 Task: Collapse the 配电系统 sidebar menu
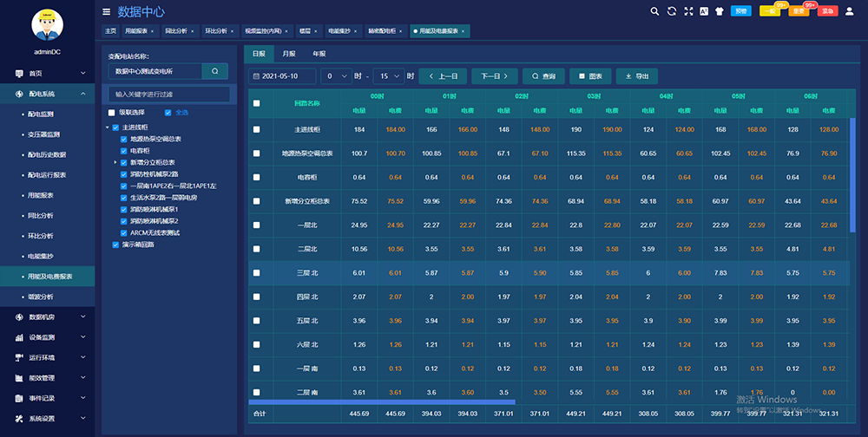point(82,94)
